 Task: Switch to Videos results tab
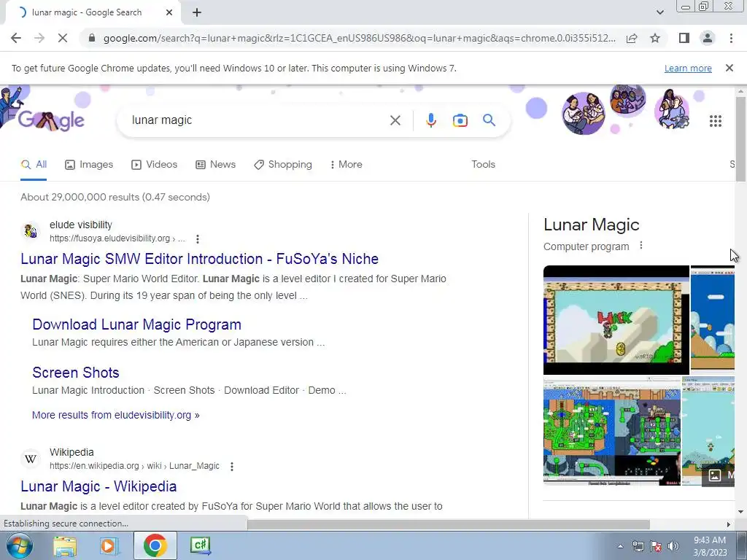pos(154,165)
